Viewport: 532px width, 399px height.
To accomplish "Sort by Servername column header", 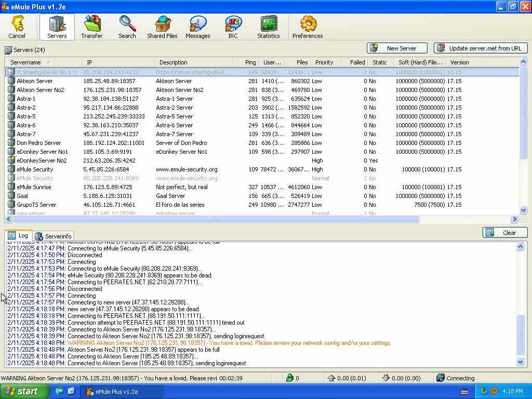I will pyautogui.click(x=43, y=62).
